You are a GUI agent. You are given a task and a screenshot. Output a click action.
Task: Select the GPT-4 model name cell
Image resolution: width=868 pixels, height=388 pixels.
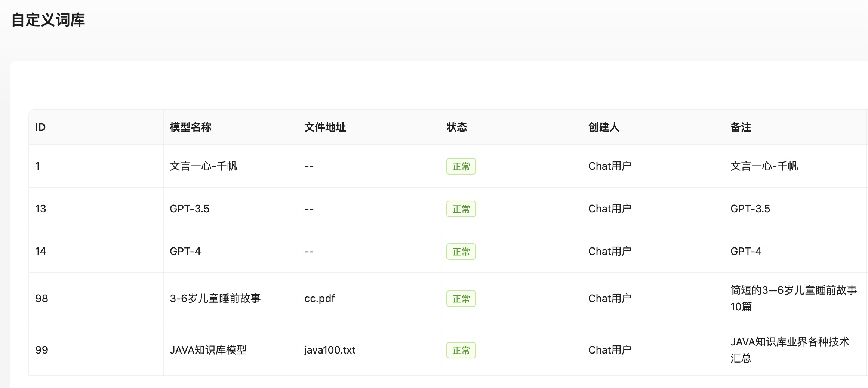(x=185, y=252)
